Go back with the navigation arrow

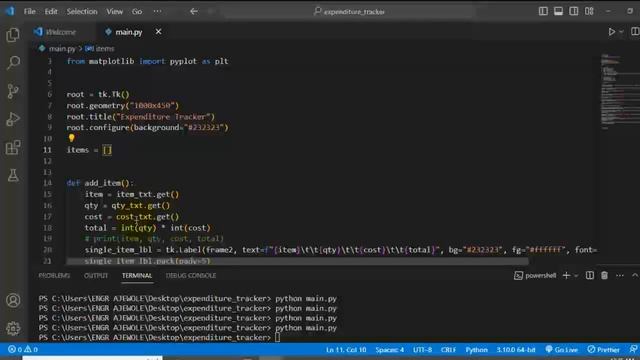pos(194,11)
